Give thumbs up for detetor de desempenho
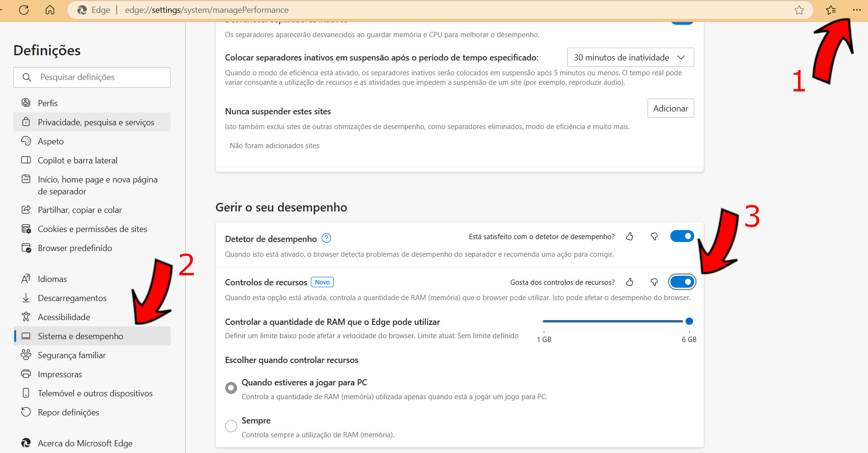This screenshot has width=868, height=453. pyautogui.click(x=629, y=236)
